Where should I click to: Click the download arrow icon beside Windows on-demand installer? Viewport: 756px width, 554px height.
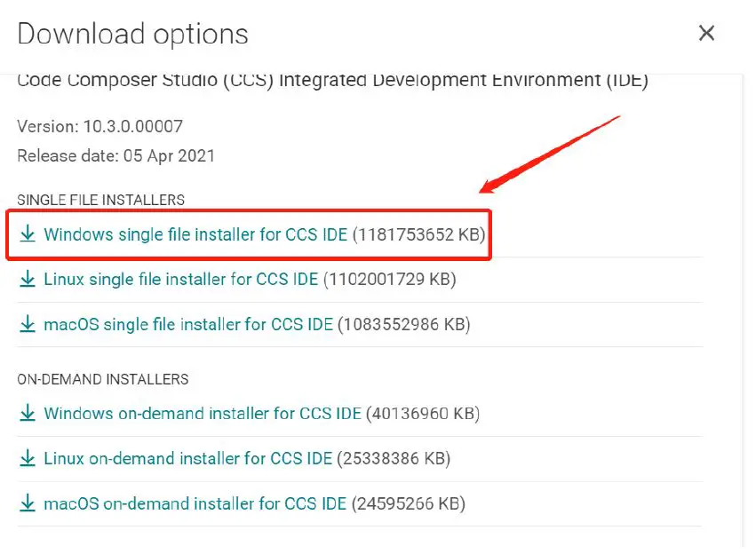click(x=28, y=414)
